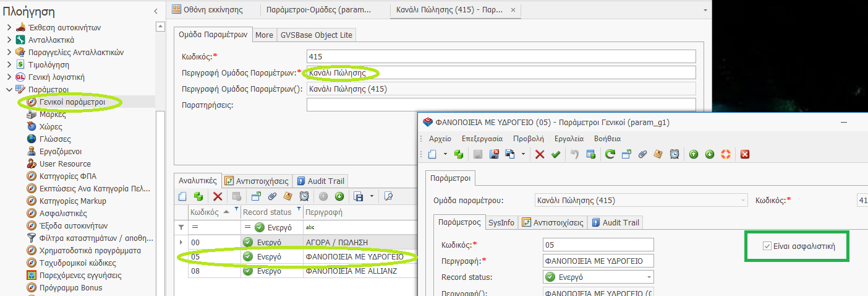Open the Αντιστοιχήσεις tab in param_g1
The width and height of the screenshot is (868, 296).
pos(551,222)
